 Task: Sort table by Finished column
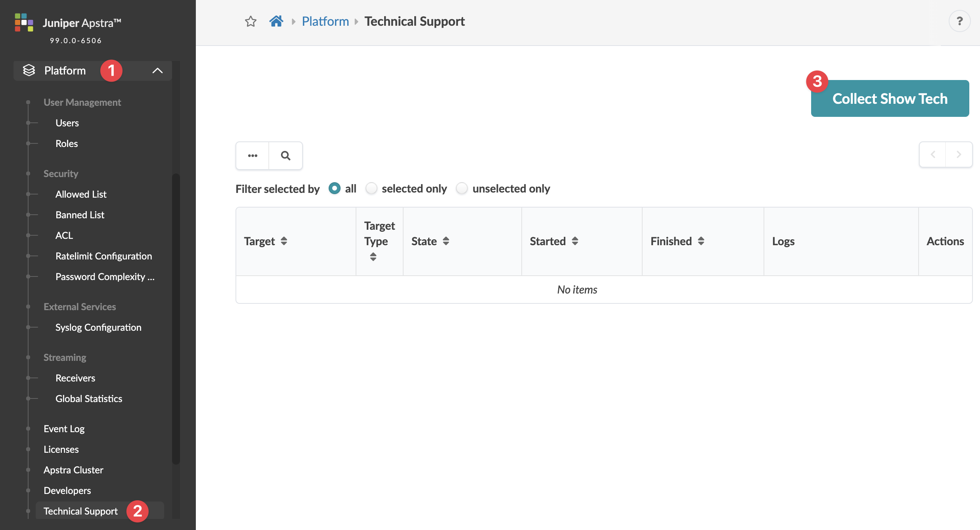701,241
